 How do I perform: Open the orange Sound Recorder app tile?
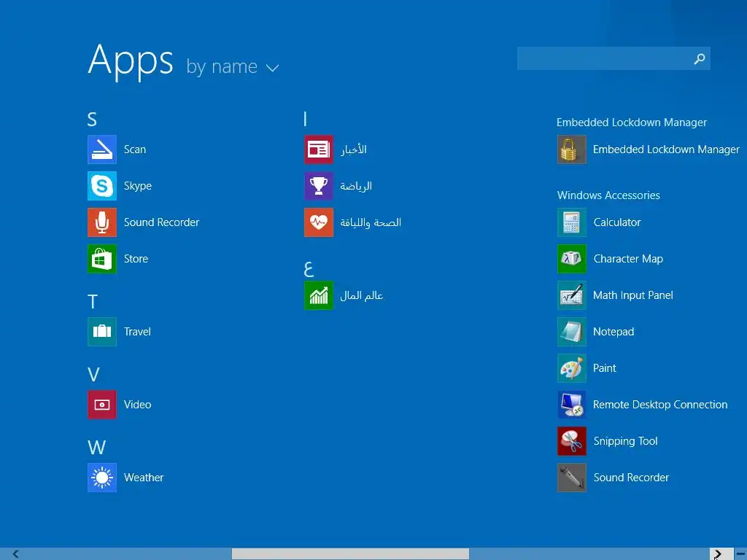click(x=102, y=222)
